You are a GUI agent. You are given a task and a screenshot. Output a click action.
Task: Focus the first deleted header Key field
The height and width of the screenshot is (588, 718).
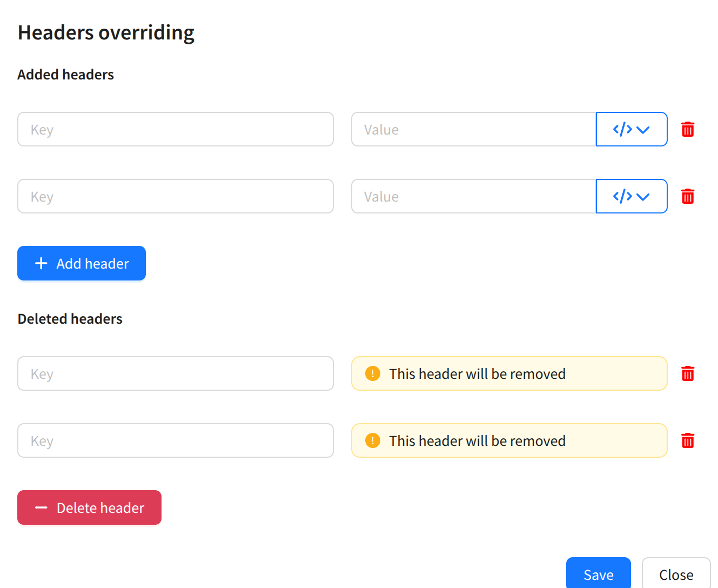point(176,373)
